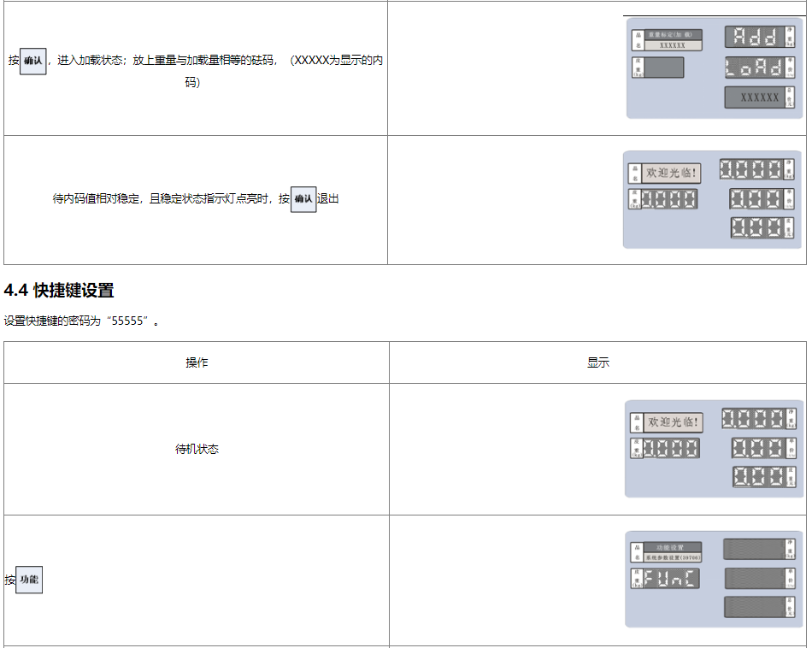Click the 'FUnC' segment display

pyautogui.click(x=671, y=579)
